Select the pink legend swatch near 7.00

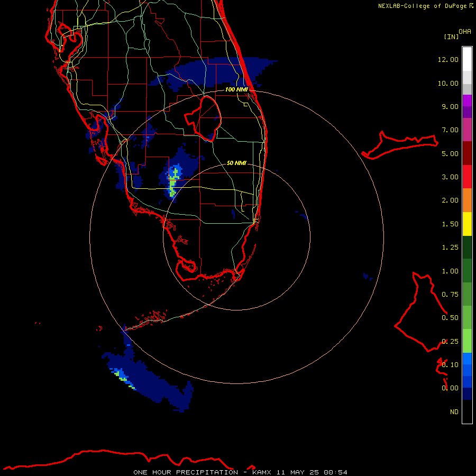[x=467, y=130]
